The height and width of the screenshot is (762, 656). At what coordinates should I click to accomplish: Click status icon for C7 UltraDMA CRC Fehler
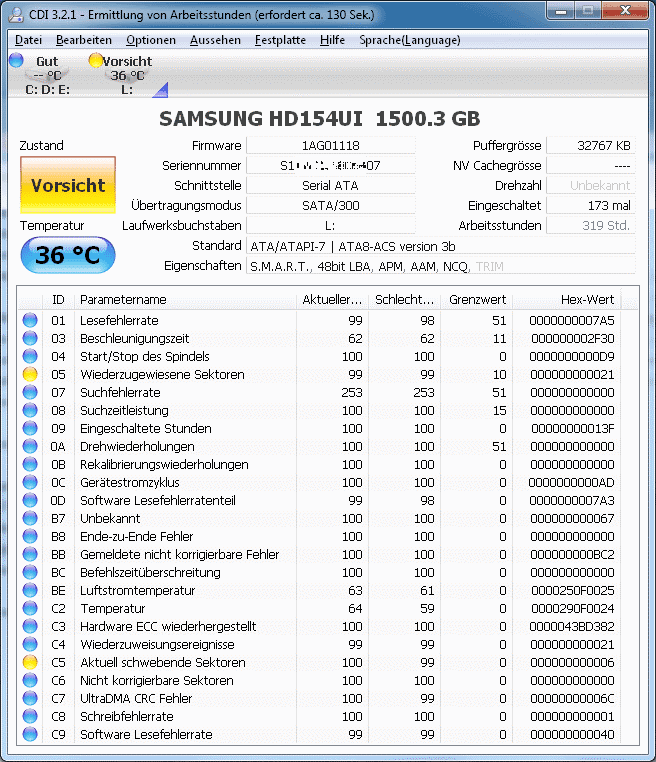coord(30,698)
